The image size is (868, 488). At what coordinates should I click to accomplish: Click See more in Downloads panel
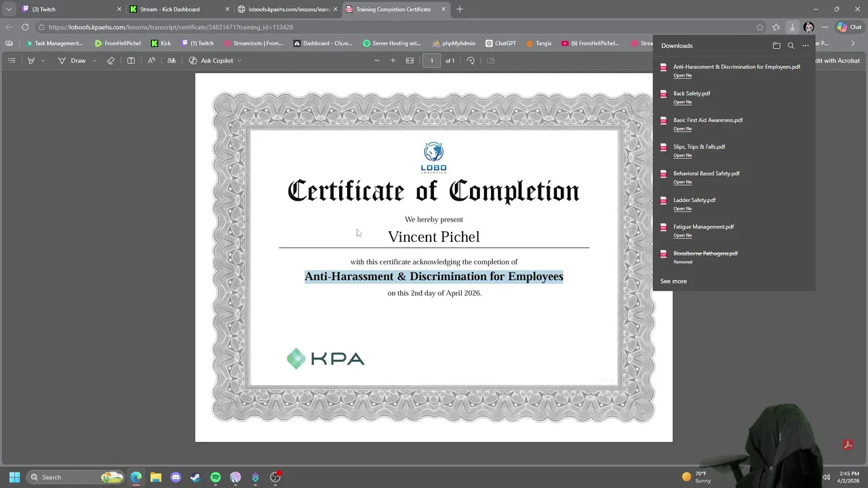673,281
